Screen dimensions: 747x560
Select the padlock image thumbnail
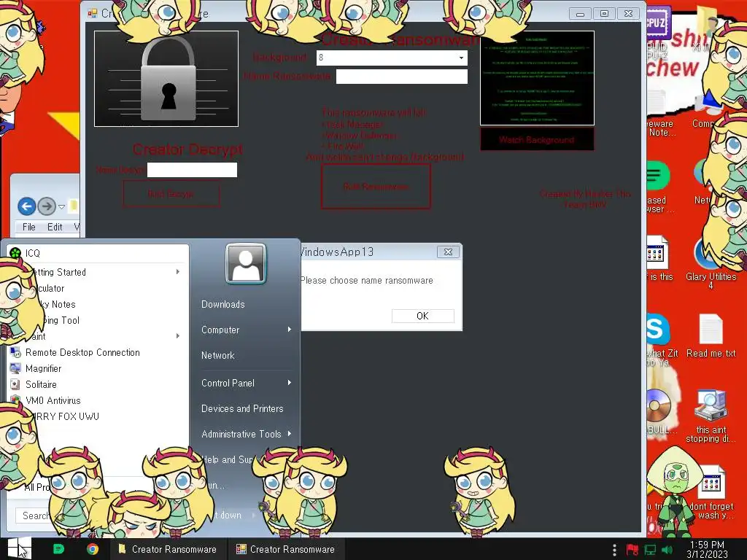pos(166,79)
